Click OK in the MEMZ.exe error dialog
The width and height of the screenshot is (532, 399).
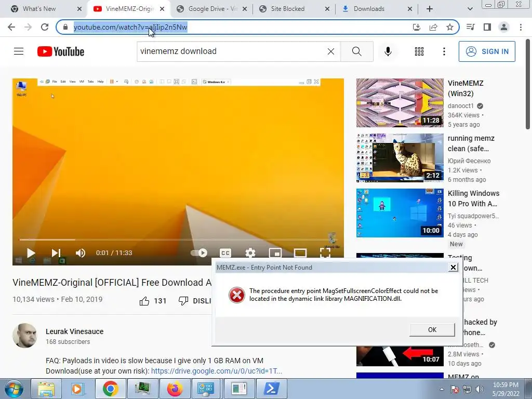point(432,329)
